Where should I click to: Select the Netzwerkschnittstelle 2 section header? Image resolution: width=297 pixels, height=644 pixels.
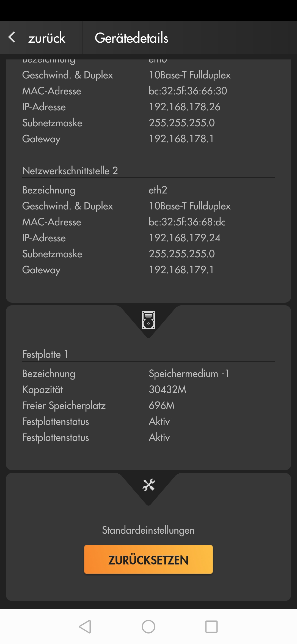70,171
